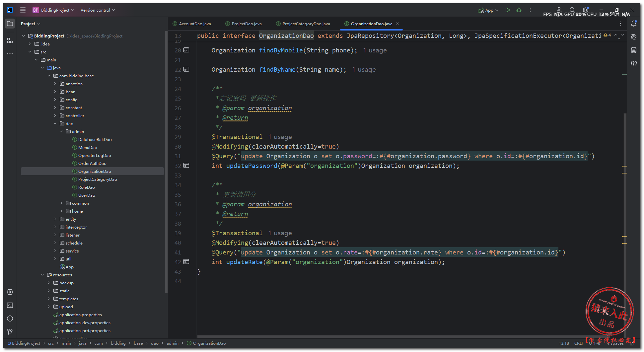Open the Structure tool window

[x=10, y=40]
